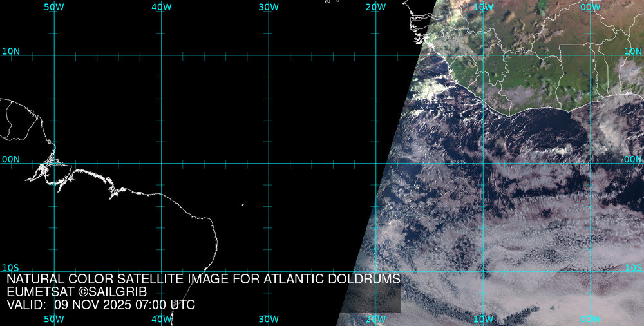
Task: Click the grid intersection of 10N and 10W
Action: click(x=483, y=55)
